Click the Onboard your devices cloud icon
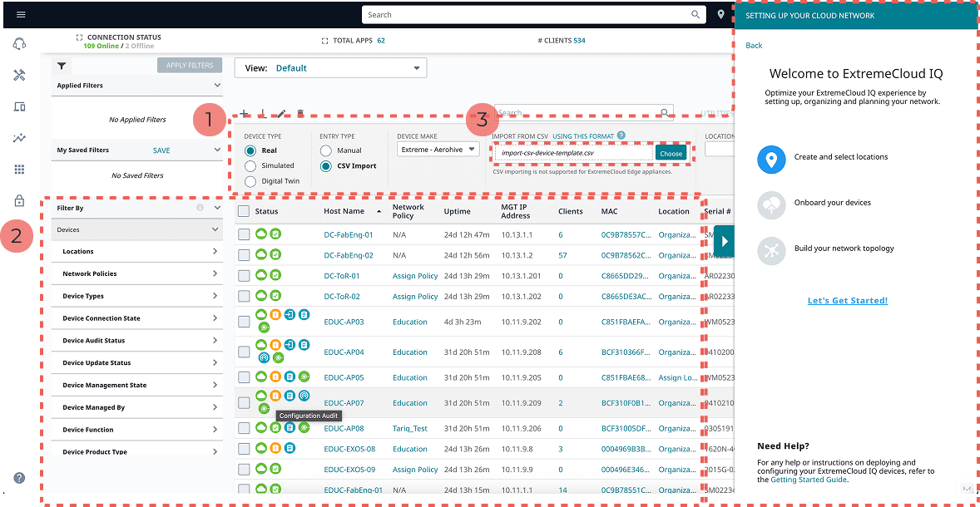The image size is (980, 507). pos(771,205)
